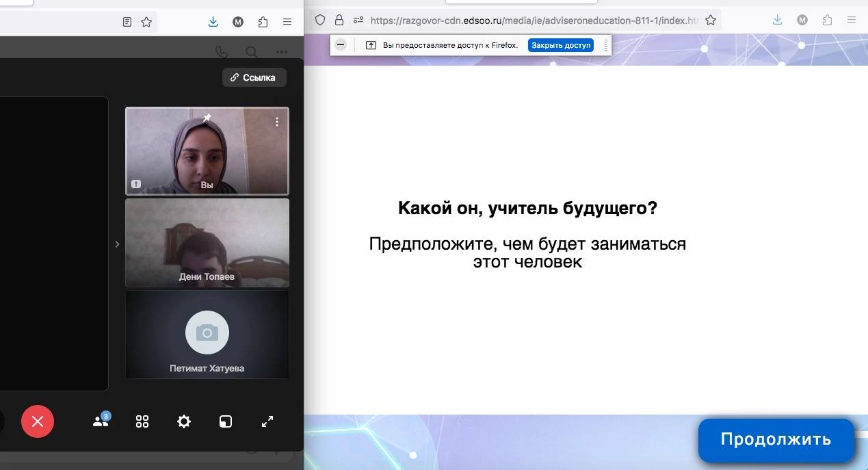Viewport: 868px width, 470px height.
Task: Toggle the pin on your video tile
Action: [207, 118]
